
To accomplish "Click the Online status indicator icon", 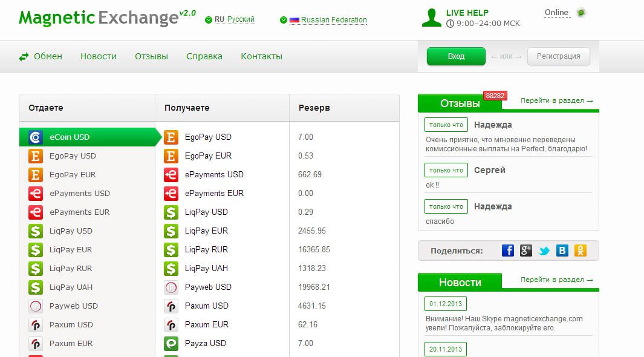I will (581, 13).
